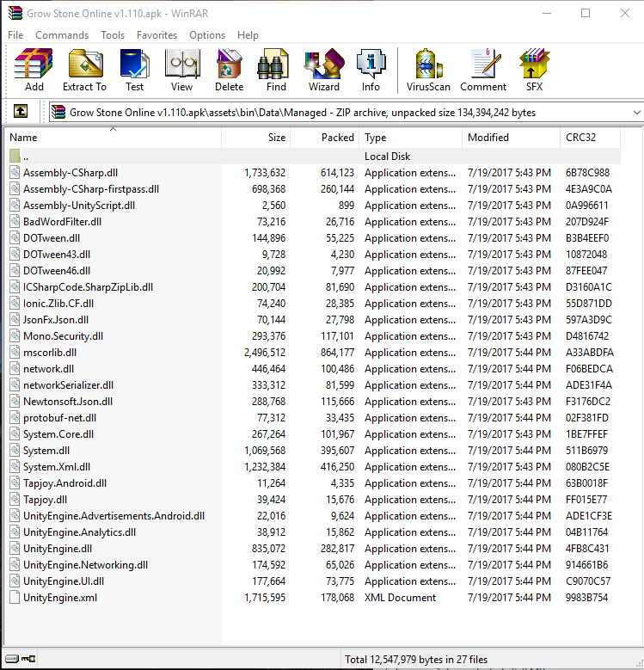
Task: Select Newtonsoft.Json.dll file name
Action: pos(68,402)
